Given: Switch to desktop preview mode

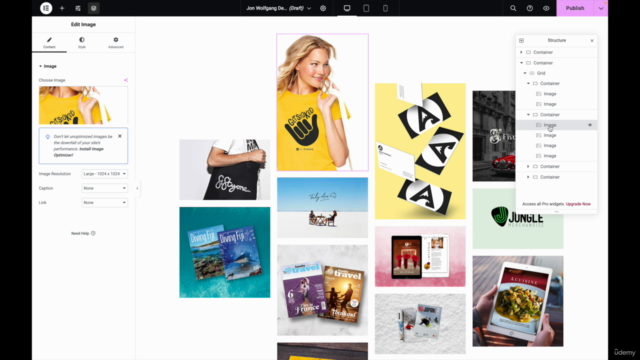Looking at the screenshot, I should click(x=347, y=8).
